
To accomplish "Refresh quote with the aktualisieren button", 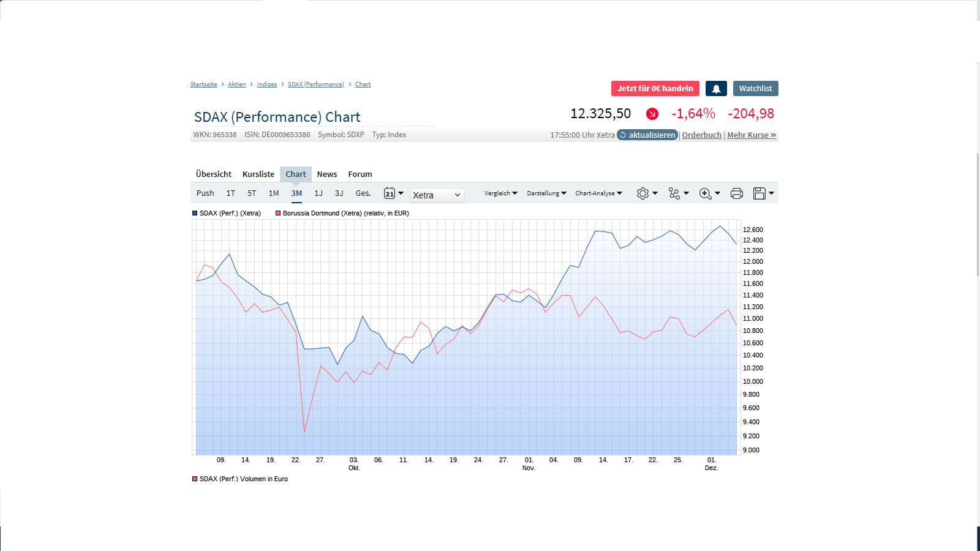I will coord(647,135).
